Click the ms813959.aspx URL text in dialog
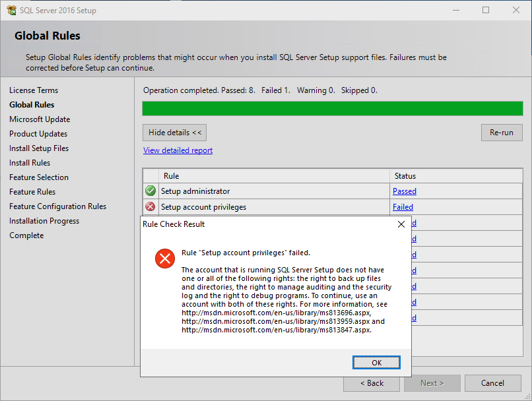Screen dimensions: 532x401 pyautogui.click(x=275, y=321)
